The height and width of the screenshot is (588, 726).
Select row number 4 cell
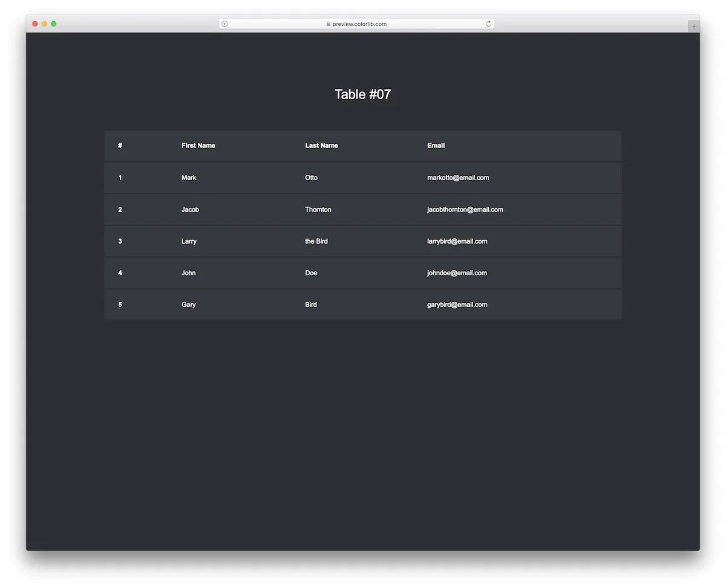point(120,273)
